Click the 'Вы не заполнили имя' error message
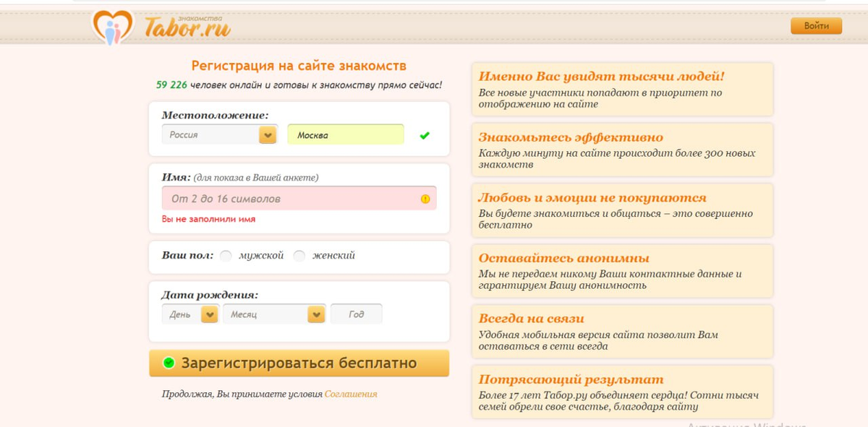The height and width of the screenshot is (427, 868). [208, 219]
